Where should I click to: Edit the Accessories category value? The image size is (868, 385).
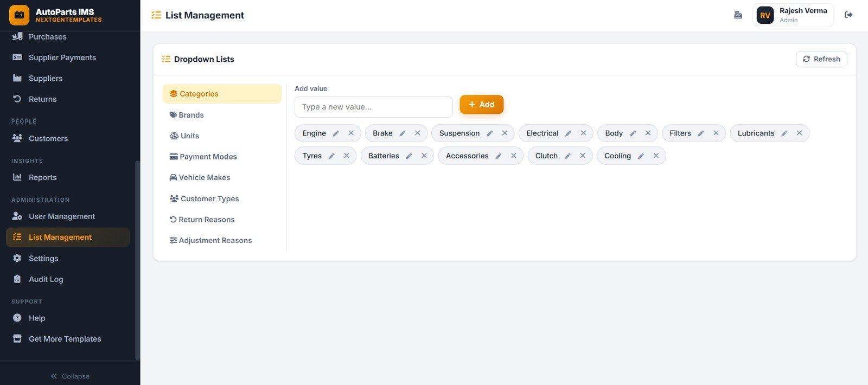pyautogui.click(x=499, y=156)
